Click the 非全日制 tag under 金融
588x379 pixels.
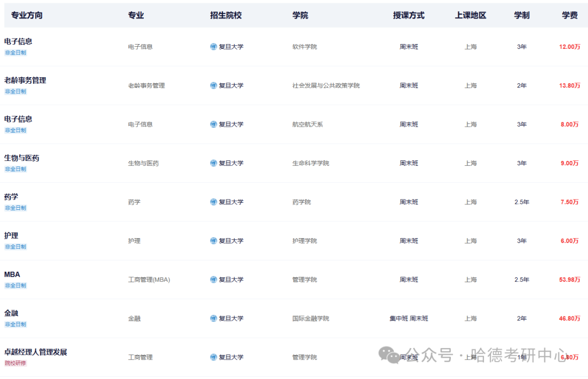15,324
